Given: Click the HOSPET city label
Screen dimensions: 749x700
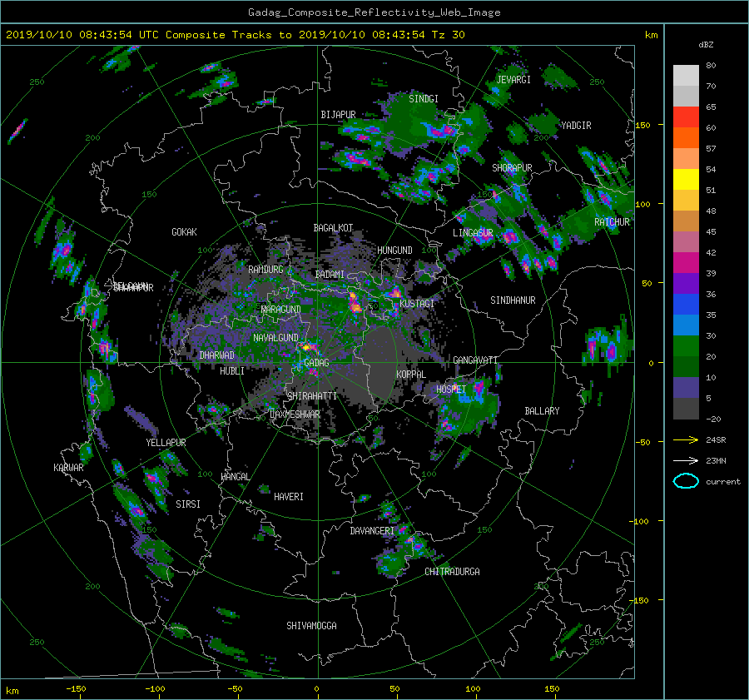Looking at the screenshot, I should 451,390.
